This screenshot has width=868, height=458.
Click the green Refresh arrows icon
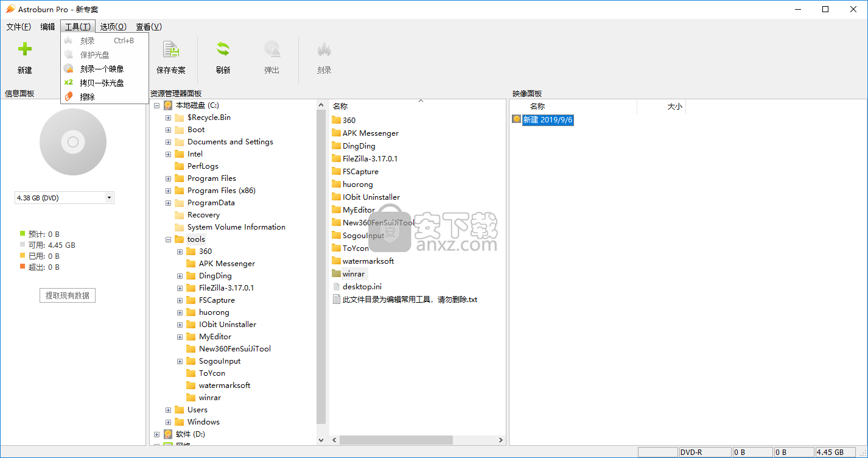223,49
